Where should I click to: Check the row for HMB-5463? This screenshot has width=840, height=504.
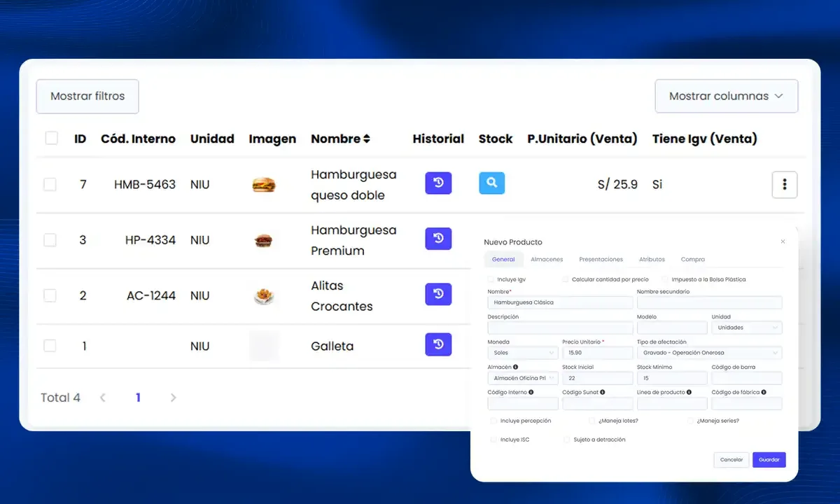[x=50, y=184]
